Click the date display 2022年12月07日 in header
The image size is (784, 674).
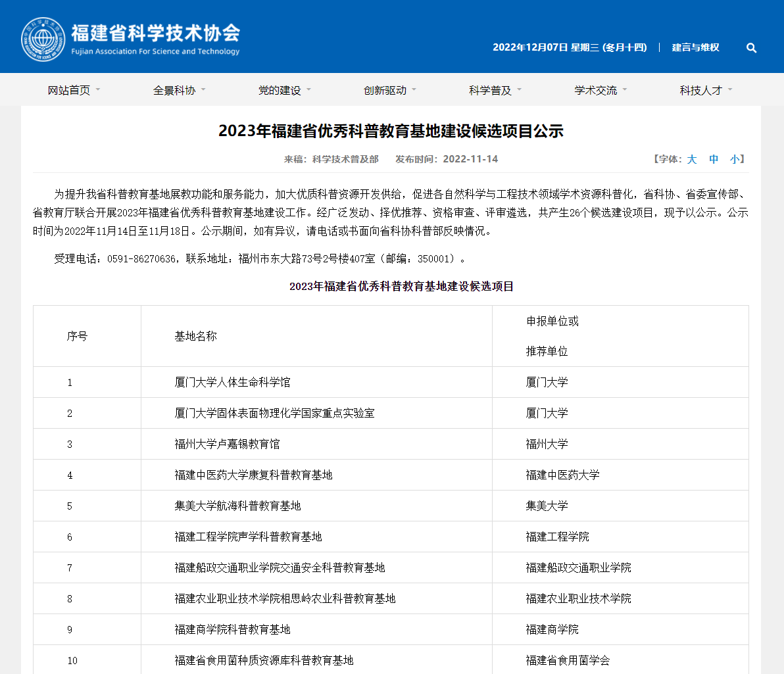pos(529,47)
